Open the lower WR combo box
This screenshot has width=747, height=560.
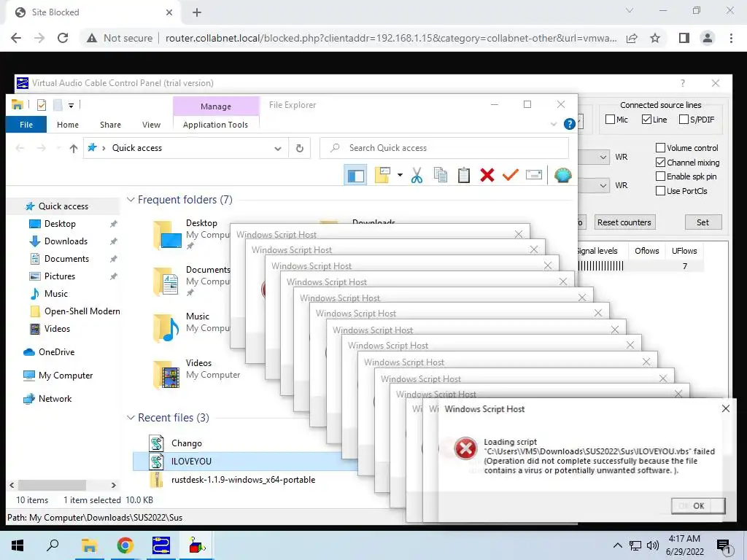(x=603, y=185)
